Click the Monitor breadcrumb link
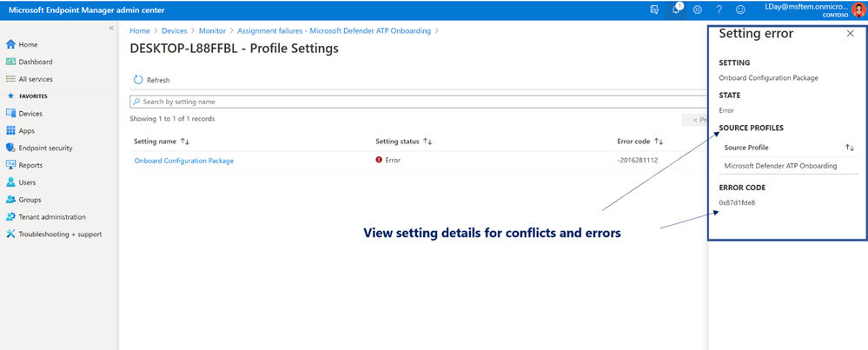The height and width of the screenshot is (350, 868). [212, 31]
